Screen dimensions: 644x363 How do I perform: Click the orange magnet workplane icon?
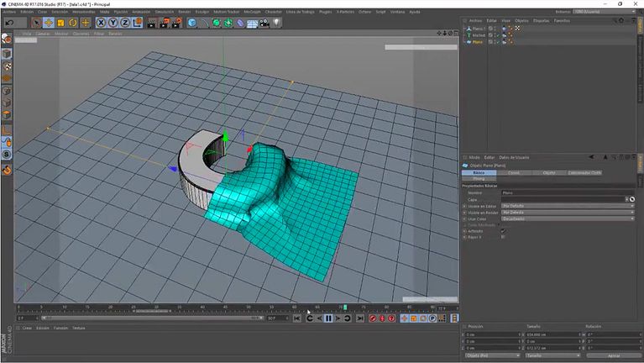[7, 170]
